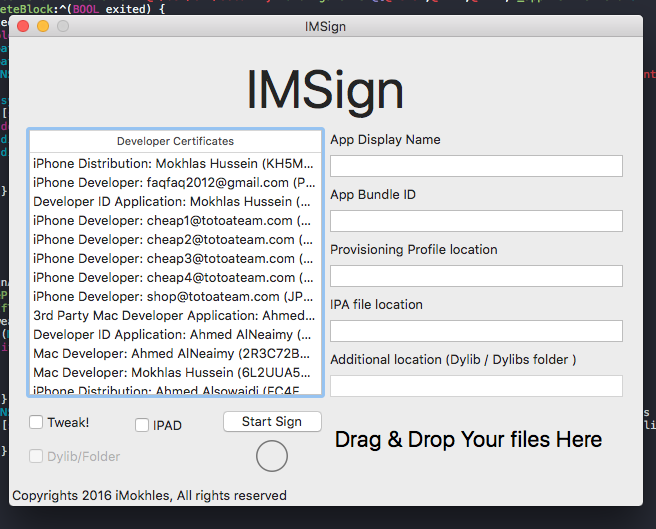The width and height of the screenshot is (656, 529).
Task: Toggle the disabled Dylib/Folder checkbox
Action: click(36, 456)
